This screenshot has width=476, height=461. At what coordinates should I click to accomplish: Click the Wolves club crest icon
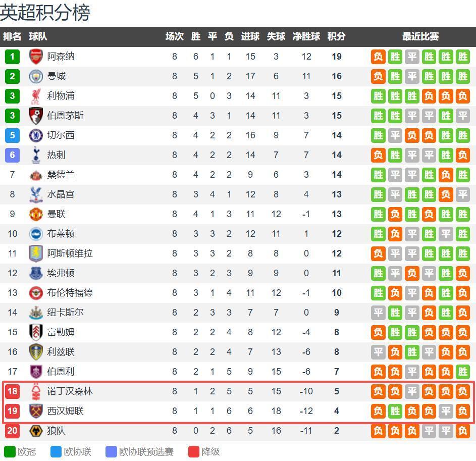(x=36, y=431)
